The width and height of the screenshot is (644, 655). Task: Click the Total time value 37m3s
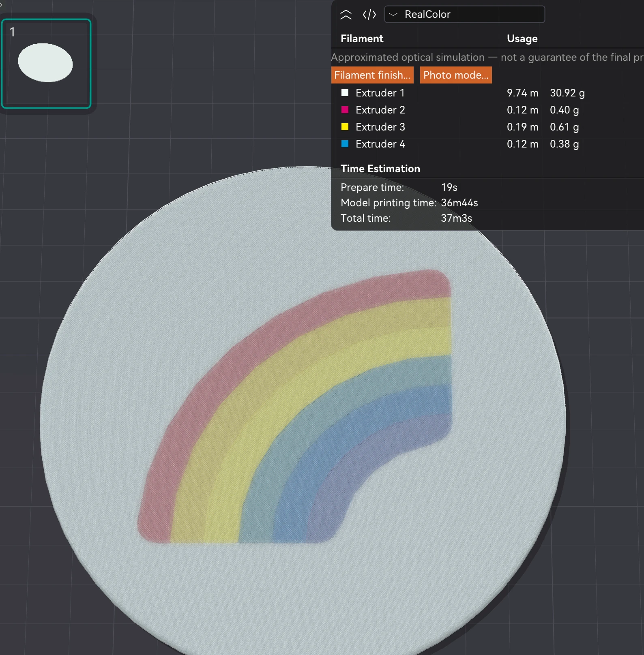[457, 218]
